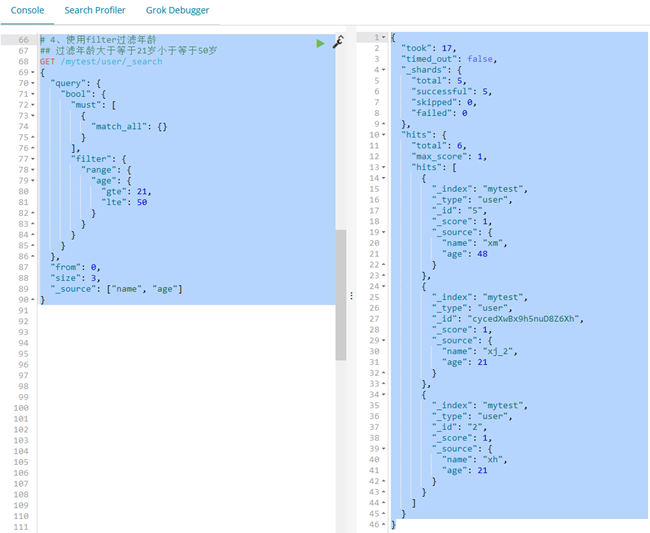650x533 pixels.
Task: Click the pane splitter handle dots
Action: [x=352, y=296]
